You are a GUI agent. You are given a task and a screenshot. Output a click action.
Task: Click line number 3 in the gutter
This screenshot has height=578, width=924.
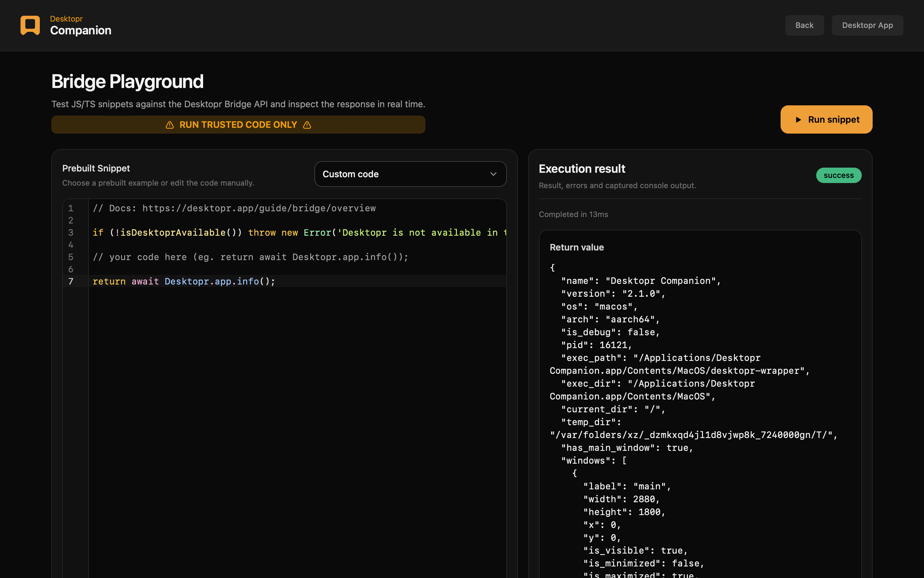click(71, 233)
